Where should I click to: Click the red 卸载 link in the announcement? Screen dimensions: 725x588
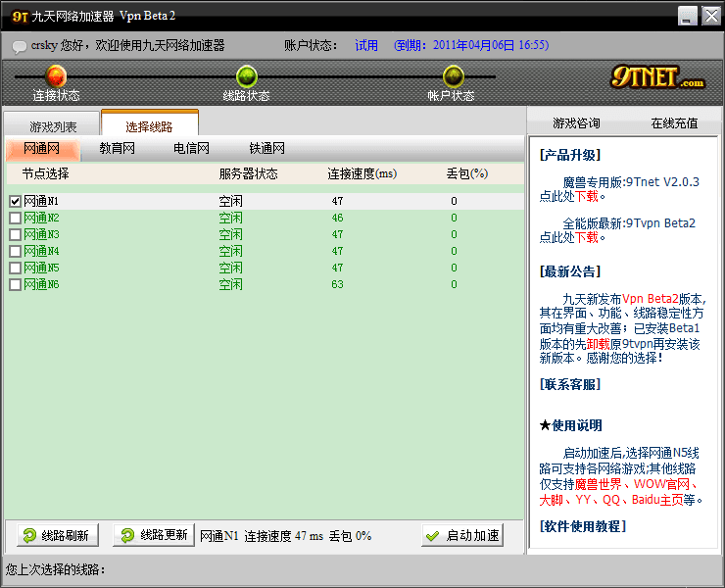click(599, 344)
